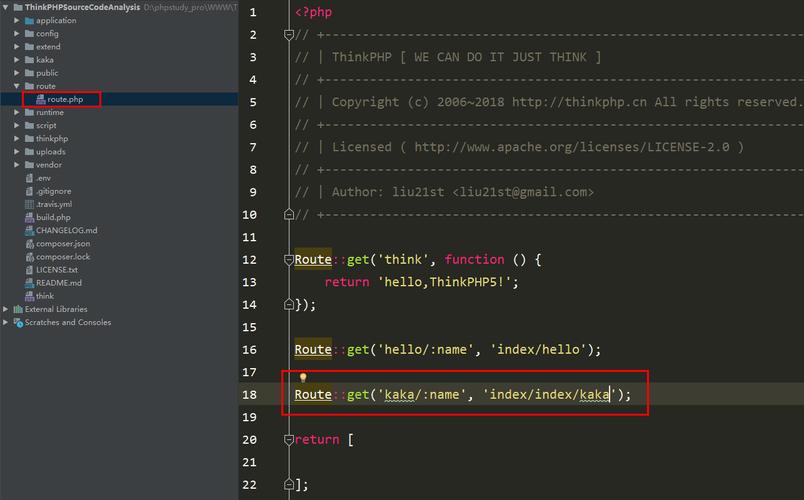This screenshot has height=500, width=804.
Task: Click the think file icon
Action: [29, 296]
